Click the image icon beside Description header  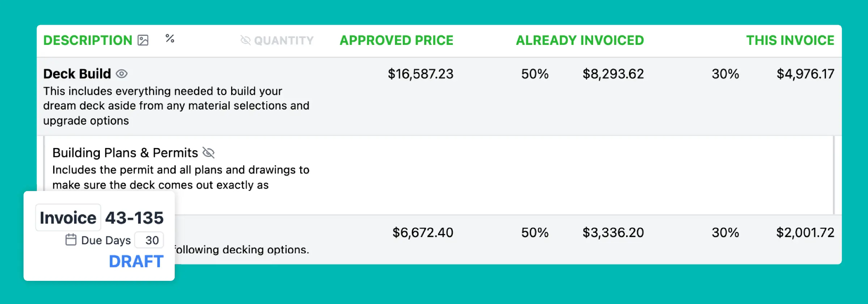(143, 40)
